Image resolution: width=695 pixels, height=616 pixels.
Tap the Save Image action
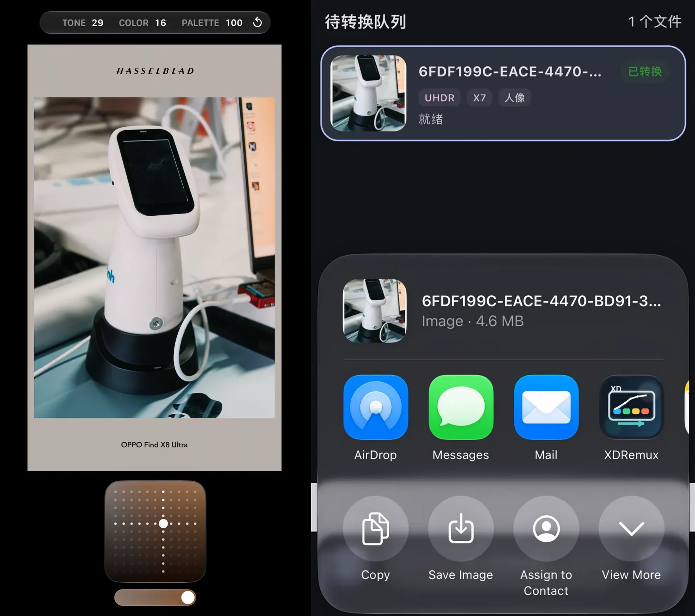pyautogui.click(x=461, y=528)
